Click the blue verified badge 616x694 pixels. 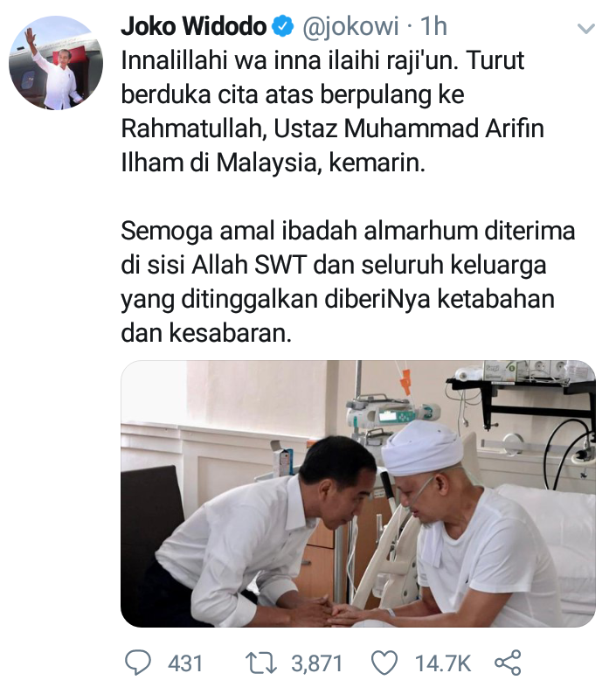point(282,27)
